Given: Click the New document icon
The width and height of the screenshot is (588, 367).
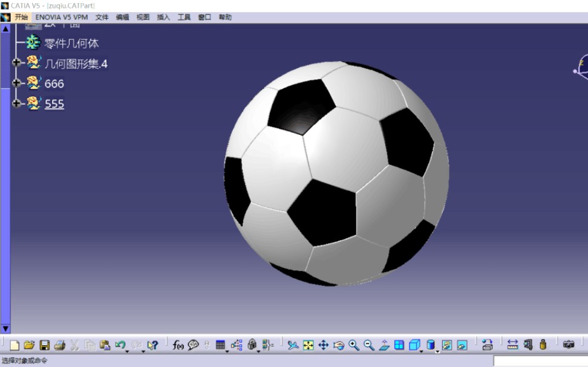Looking at the screenshot, I should [15, 345].
